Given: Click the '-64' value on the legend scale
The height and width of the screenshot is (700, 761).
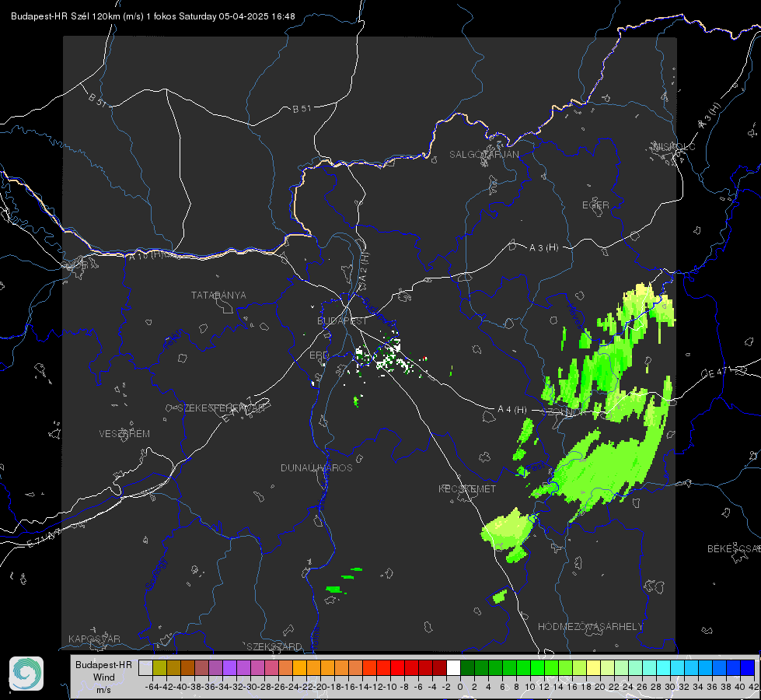Looking at the screenshot, I should 152,687.
